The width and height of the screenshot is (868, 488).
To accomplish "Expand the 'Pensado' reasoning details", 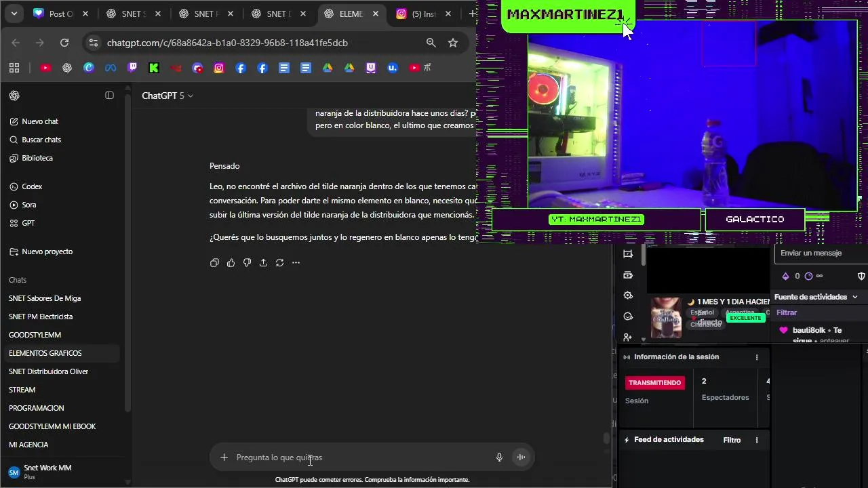I will coord(224,166).
